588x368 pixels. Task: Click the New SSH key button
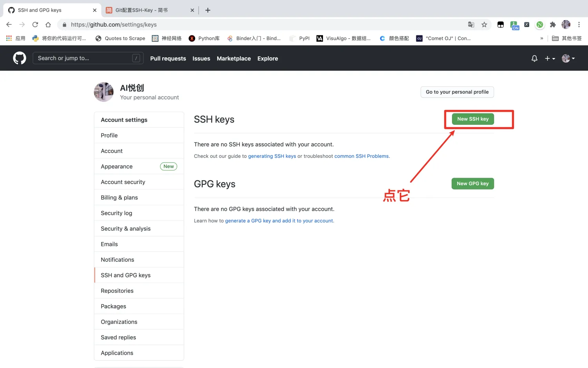(x=473, y=119)
